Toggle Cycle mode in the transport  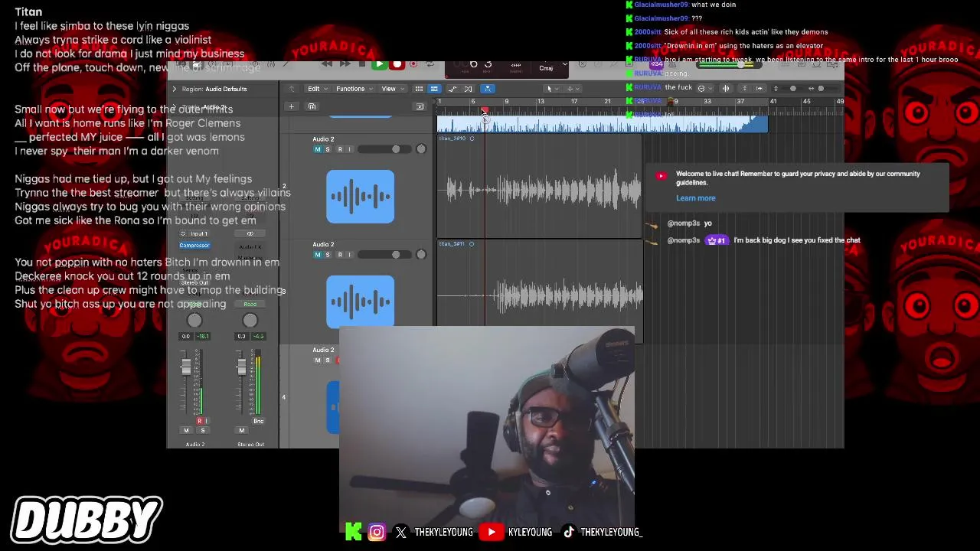point(431,64)
